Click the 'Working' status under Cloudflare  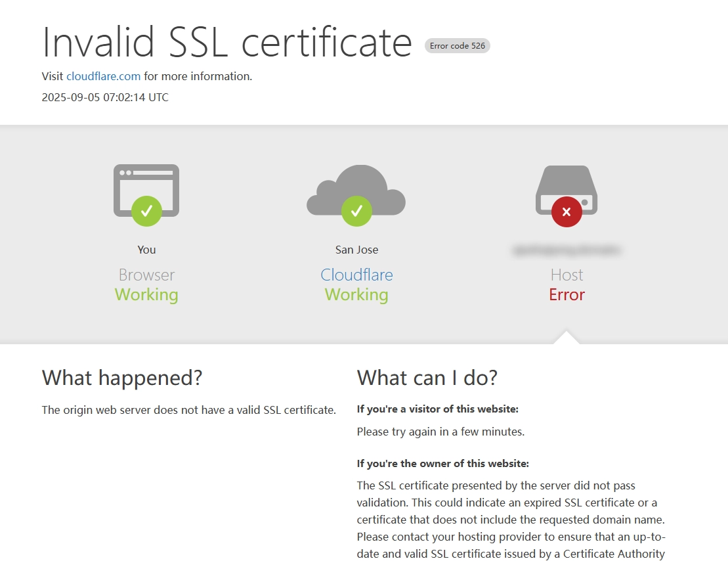point(356,294)
